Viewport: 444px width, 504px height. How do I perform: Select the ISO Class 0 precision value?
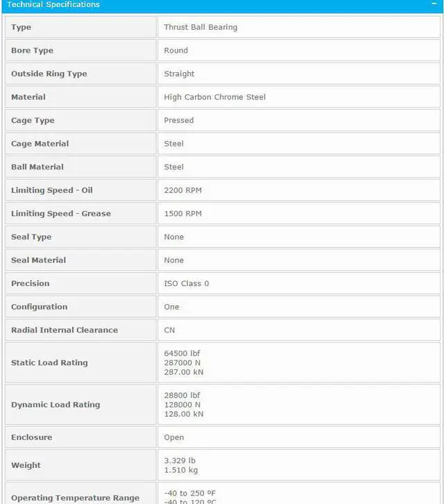coord(187,283)
